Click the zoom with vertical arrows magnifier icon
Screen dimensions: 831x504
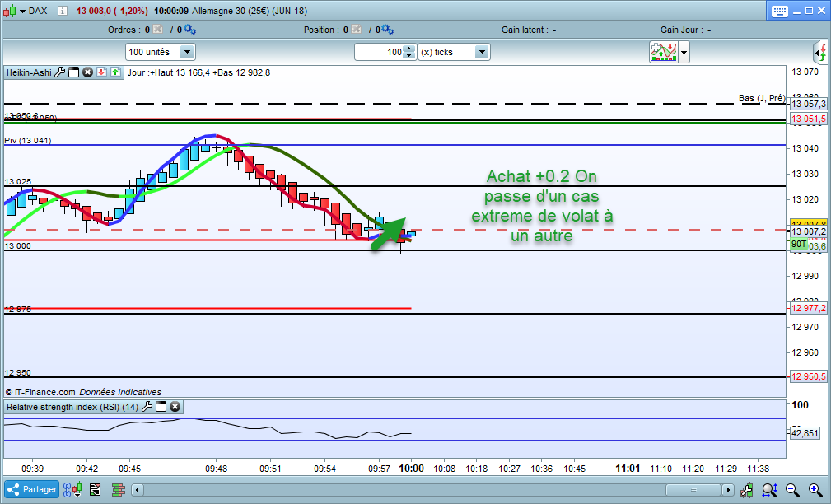coord(769,490)
